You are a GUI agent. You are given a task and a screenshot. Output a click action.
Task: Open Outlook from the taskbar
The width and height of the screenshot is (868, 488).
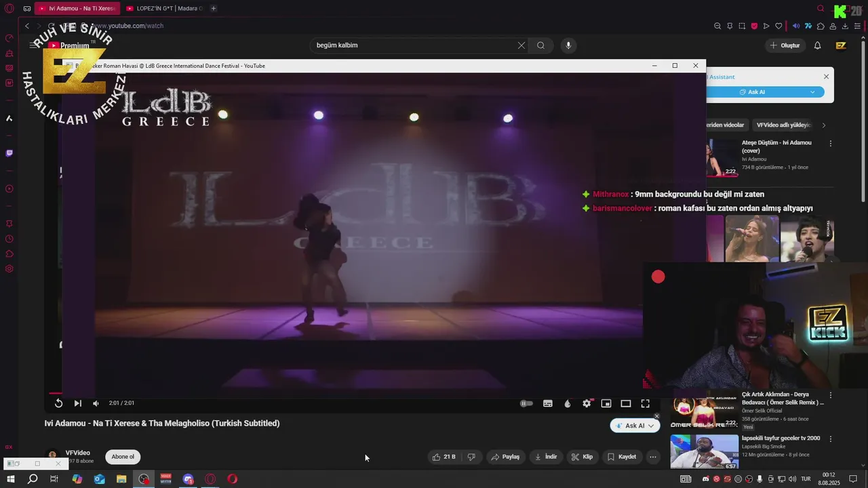pyautogui.click(x=99, y=479)
